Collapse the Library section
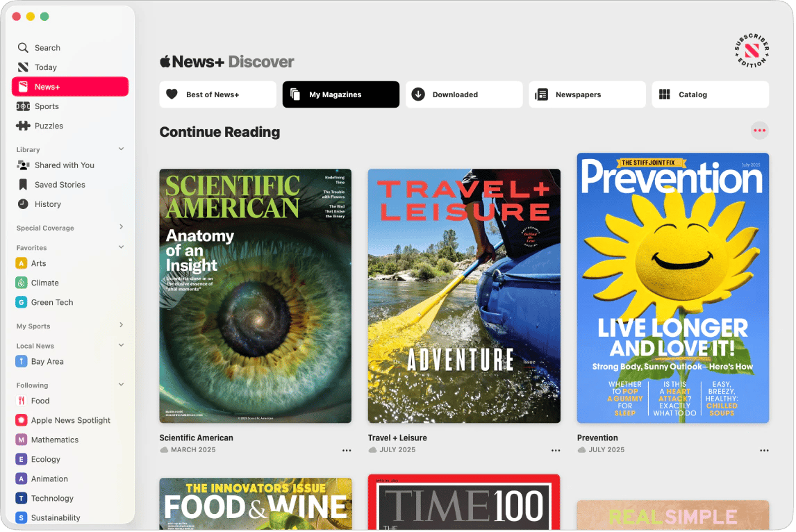 point(121,149)
